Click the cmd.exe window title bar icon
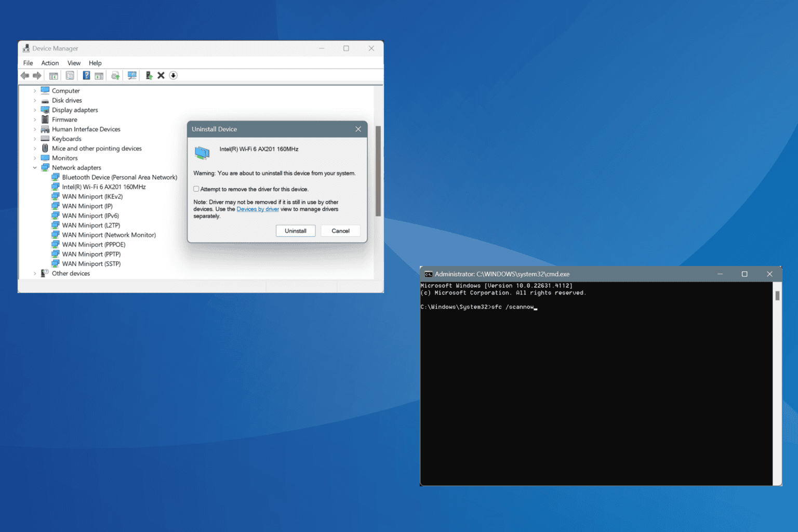The height and width of the screenshot is (532, 798). tap(429, 274)
